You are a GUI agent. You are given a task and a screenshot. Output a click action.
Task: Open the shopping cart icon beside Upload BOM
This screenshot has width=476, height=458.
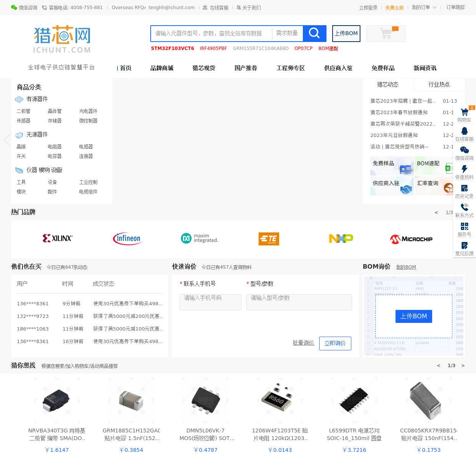(386, 33)
